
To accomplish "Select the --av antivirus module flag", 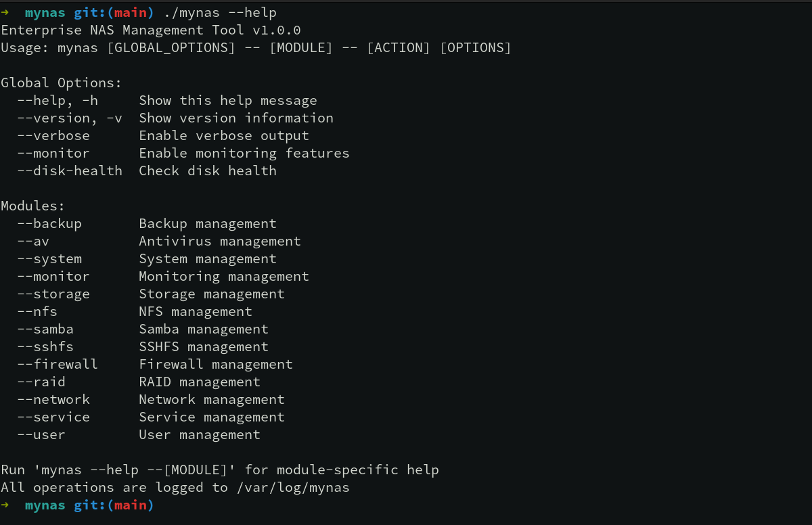I will pyautogui.click(x=33, y=242).
